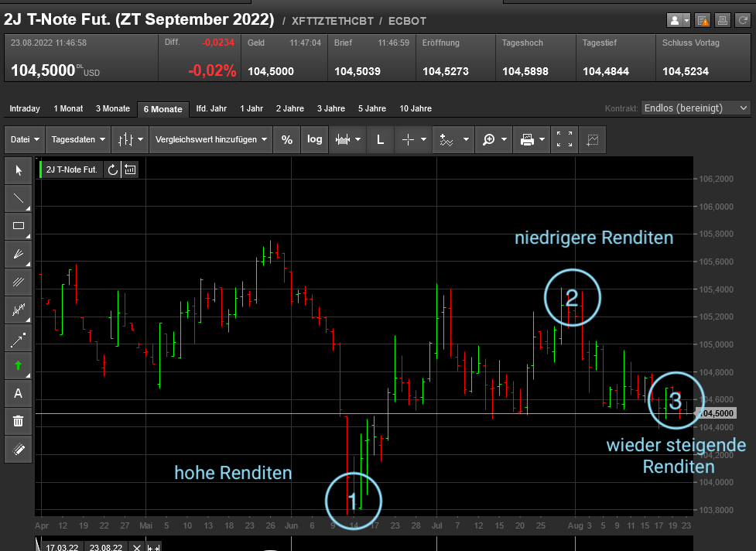The image size is (756, 551).
Task: Click the 2J T-Note Fut. series label
Action: pos(71,169)
